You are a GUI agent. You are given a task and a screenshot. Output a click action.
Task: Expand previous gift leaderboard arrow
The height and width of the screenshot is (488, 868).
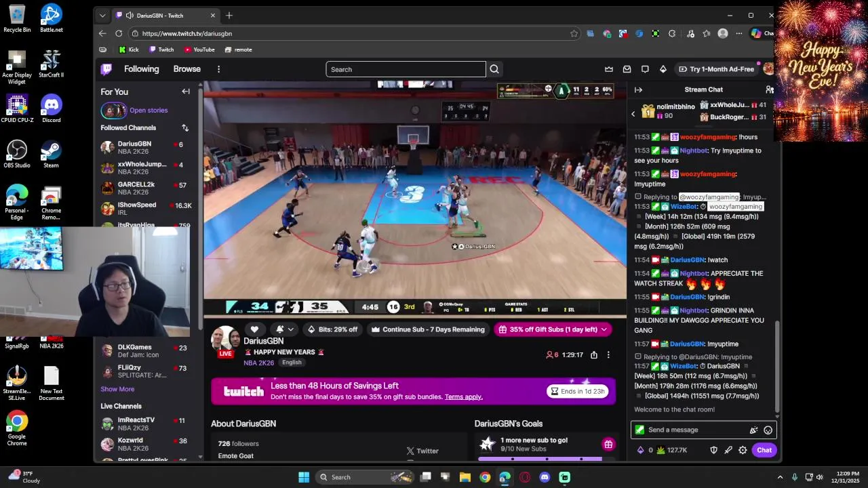[x=633, y=114]
